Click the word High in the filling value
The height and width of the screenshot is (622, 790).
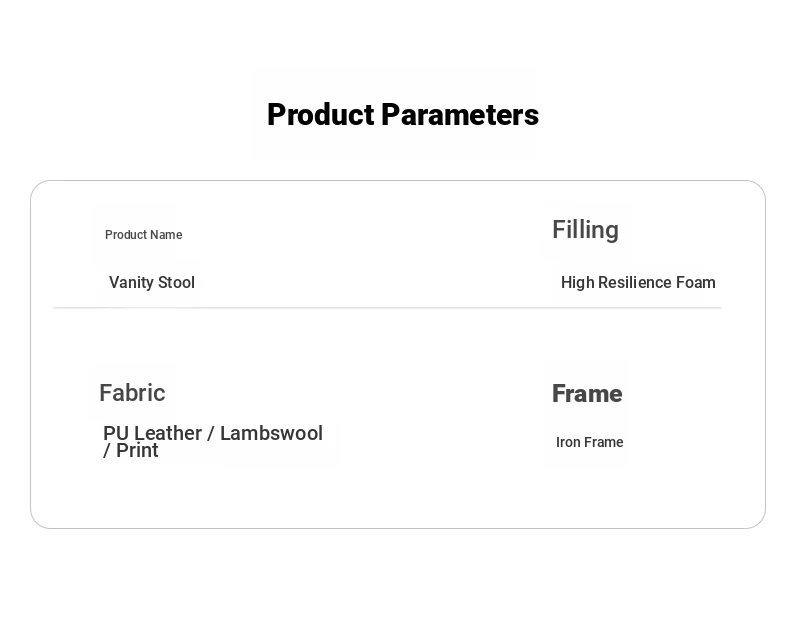[x=577, y=283]
